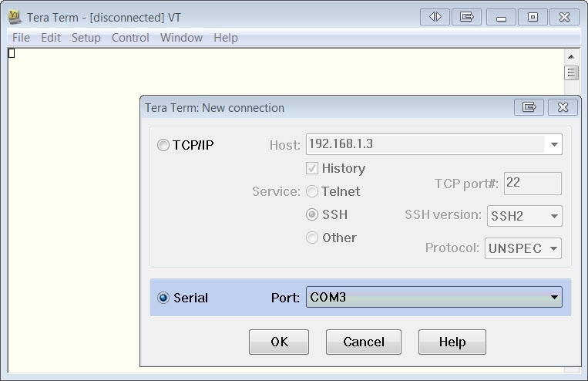
Task: Click the main window's extra menu icon button
Action: click(x=466, y=16)
